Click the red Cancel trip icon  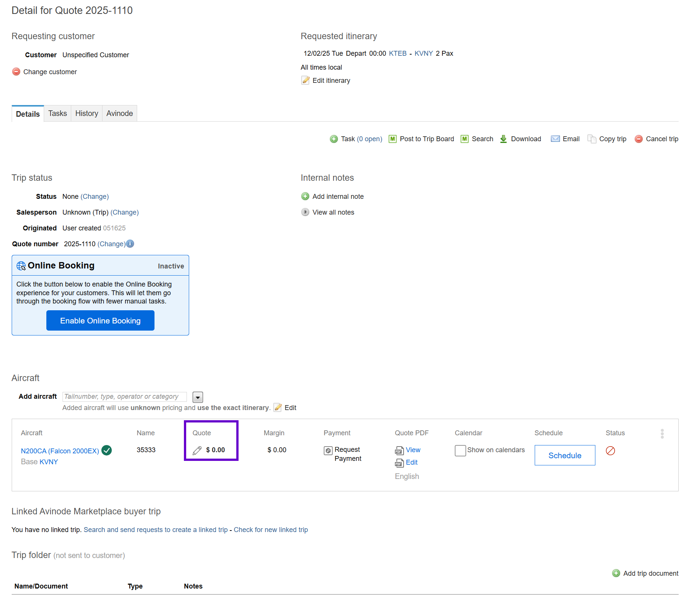tap(639, 139)
